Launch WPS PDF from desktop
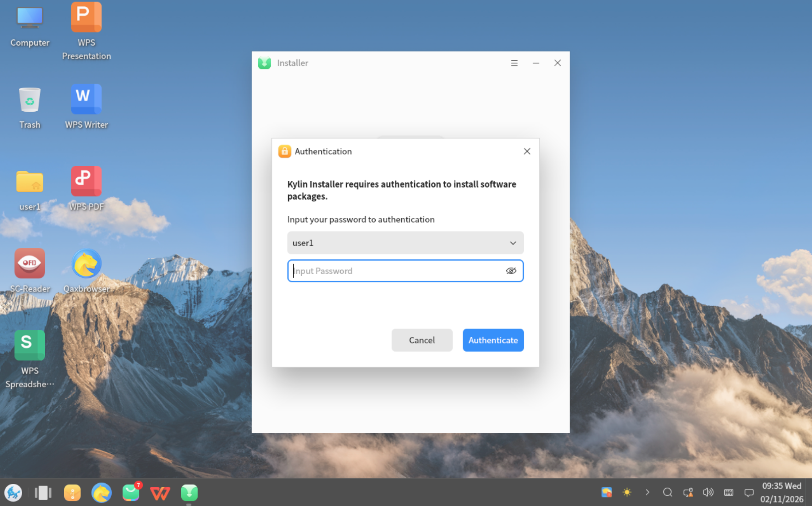 click(86, 182)
